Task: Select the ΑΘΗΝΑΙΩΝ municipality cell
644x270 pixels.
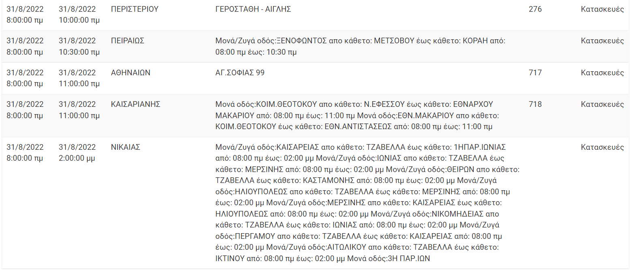Action: pos(131,73)
